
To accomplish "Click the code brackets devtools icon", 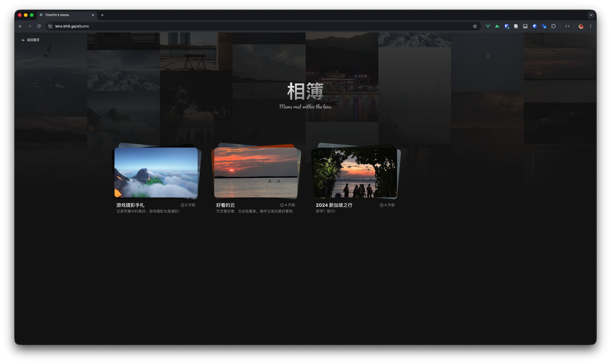I will 567,26.
